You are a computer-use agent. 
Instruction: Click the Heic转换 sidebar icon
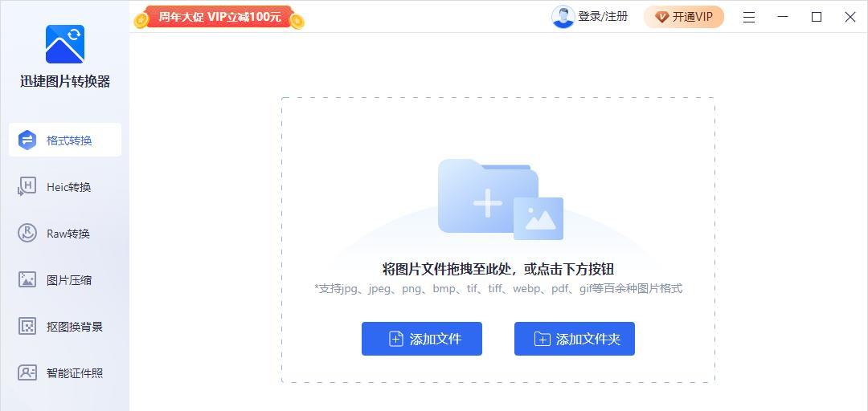coord(27,187)
